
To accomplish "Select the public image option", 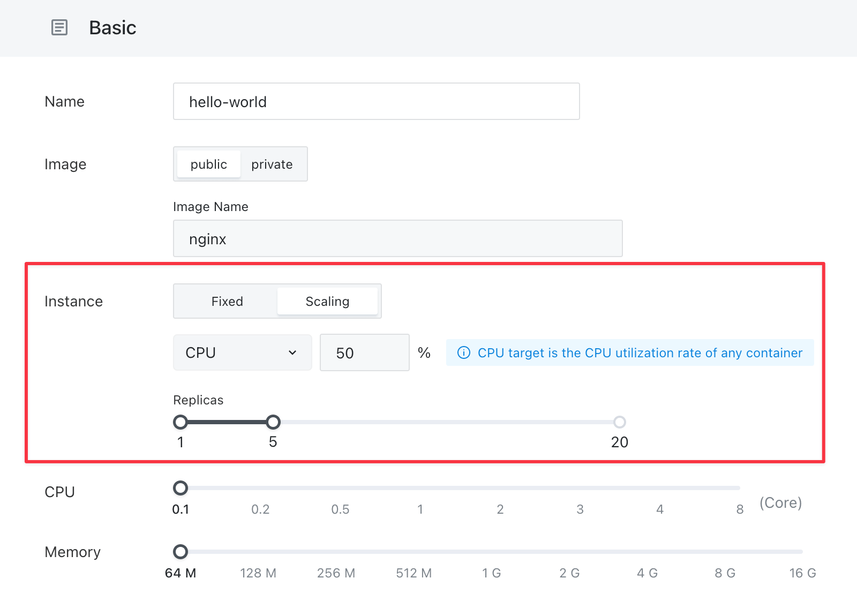I will click(x=209, y=164).
